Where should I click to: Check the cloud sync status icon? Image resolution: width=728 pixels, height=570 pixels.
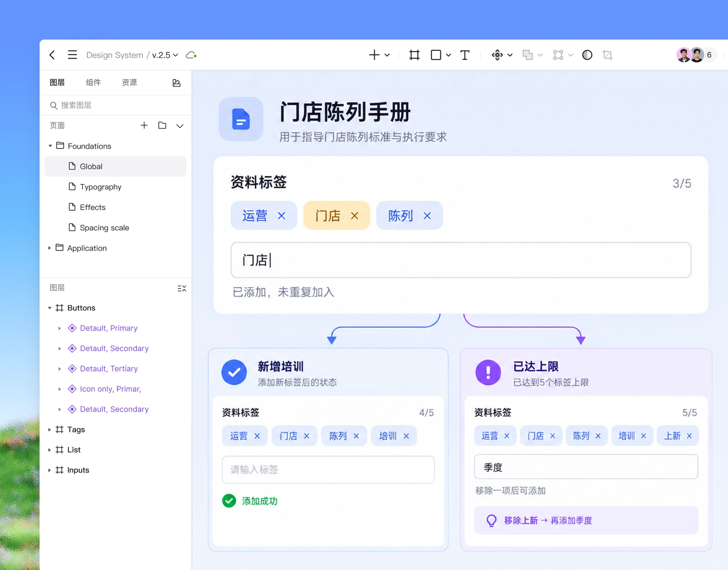(x=191, y=55)
